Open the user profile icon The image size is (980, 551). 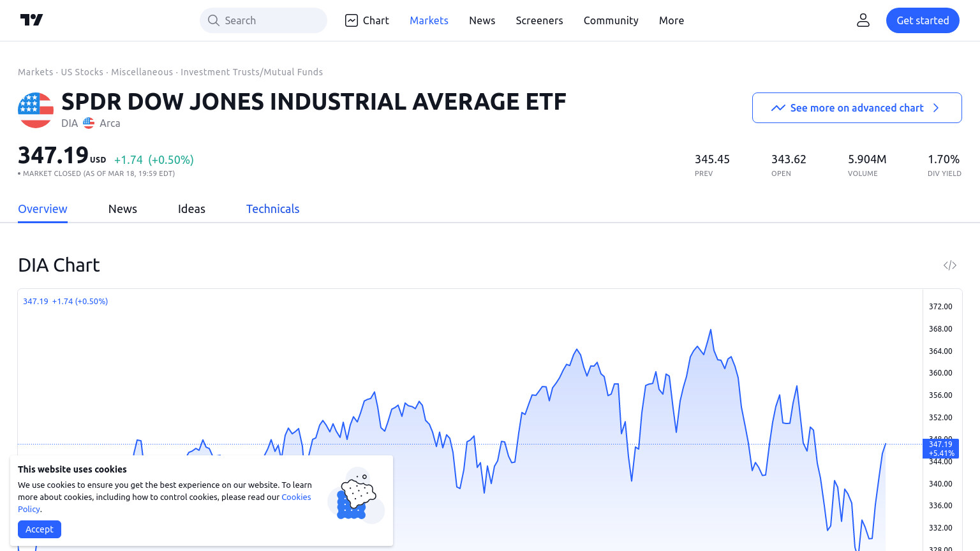pyautogui.click(x=863, y=20)
